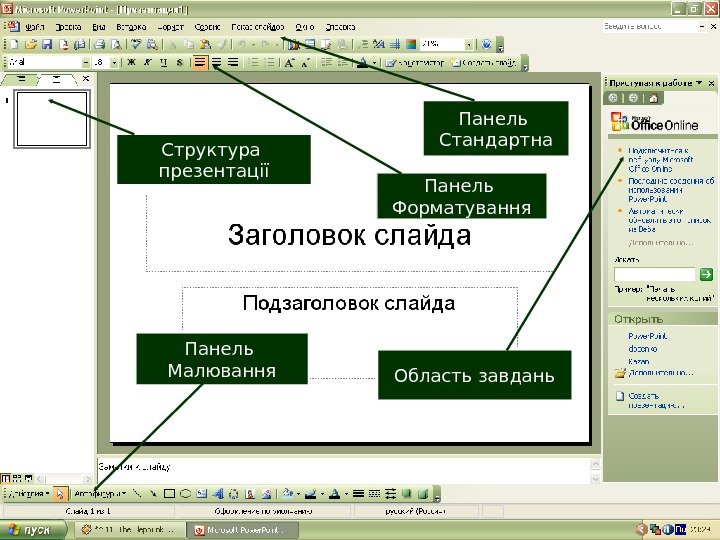The height and width of the screenshot is (540, 720).
Task: Open the Действия drawing menu
Action: coord(28,494)
